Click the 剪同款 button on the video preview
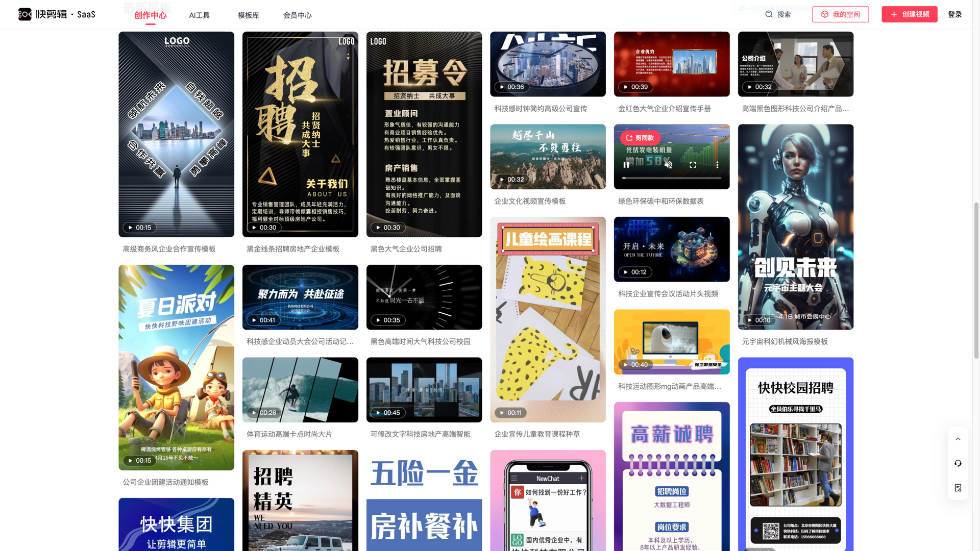This screenshot has width=980, height=551. 640,138
